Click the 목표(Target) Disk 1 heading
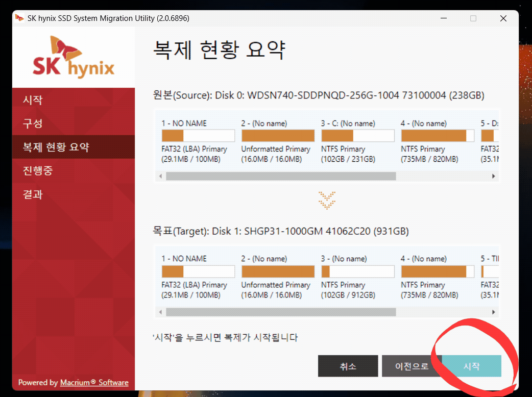 pyautogui.click(x=281, y=231)
